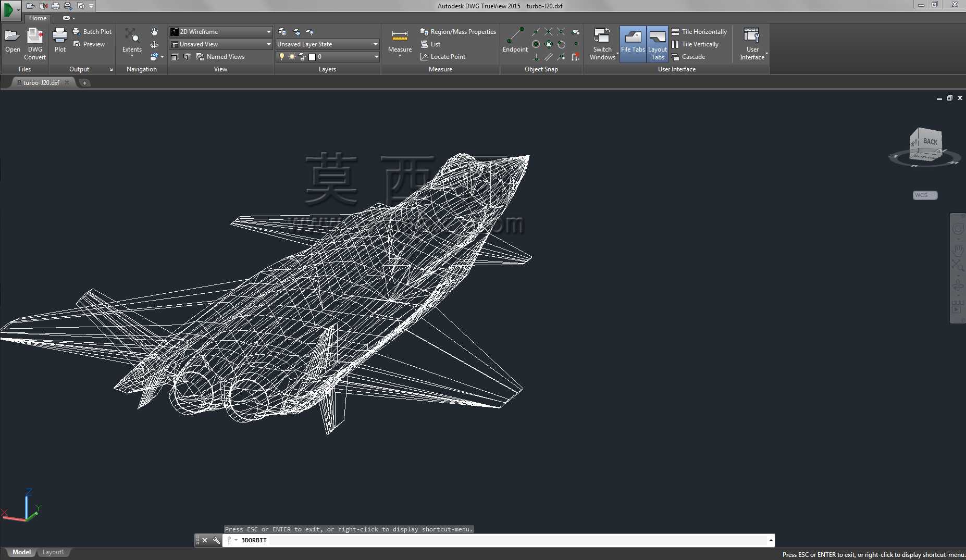Click the perspective projection cube icon

click(187, 57)
